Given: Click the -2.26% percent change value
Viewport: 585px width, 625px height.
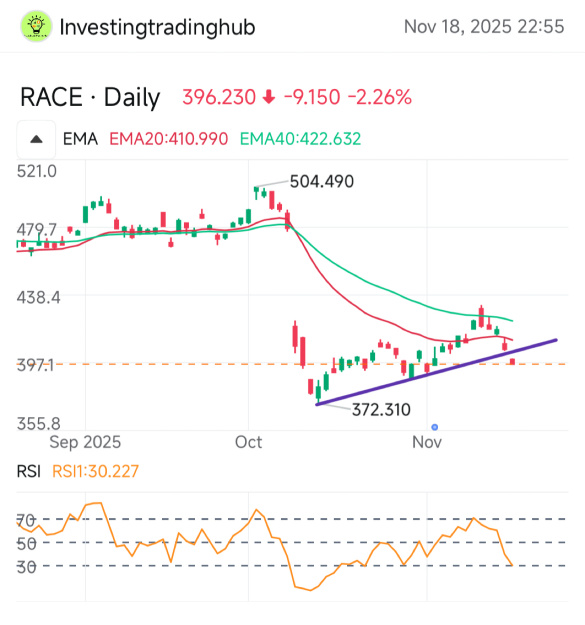Looking at the screenshot, I should pos(380,97).
